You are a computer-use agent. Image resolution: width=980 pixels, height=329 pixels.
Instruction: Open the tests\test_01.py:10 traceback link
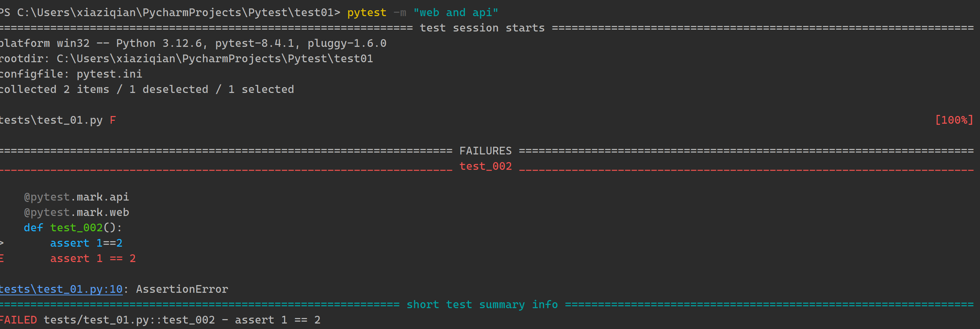click(61, 289)
